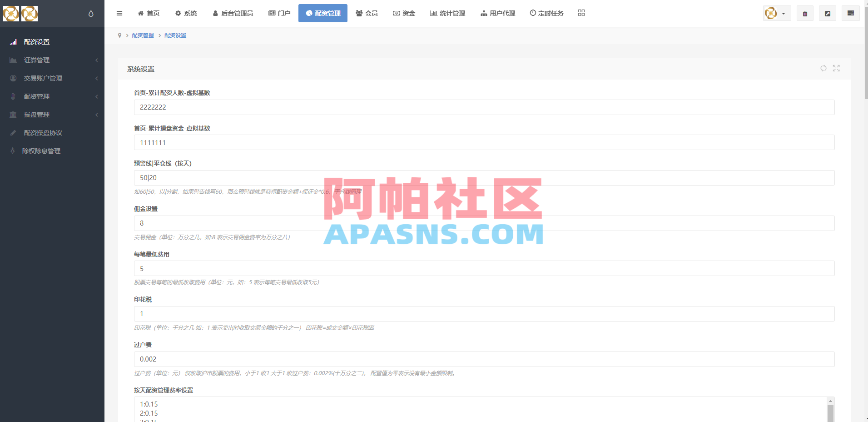The width and height of the screenshot is (868, 422).
Task: Open 后台管理员 admin section icon
Action: (215, 13)
